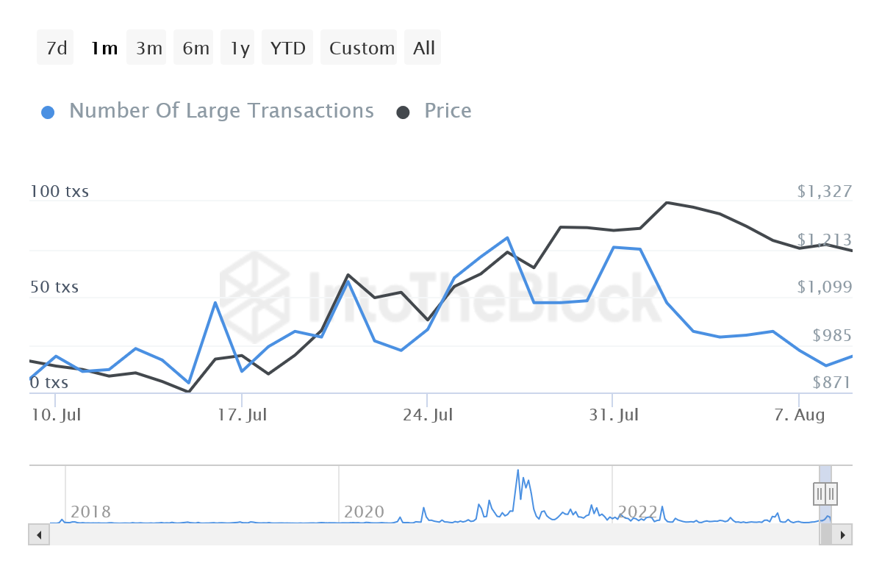Toggle Number Of Large Transactions series

pos(221,111)
